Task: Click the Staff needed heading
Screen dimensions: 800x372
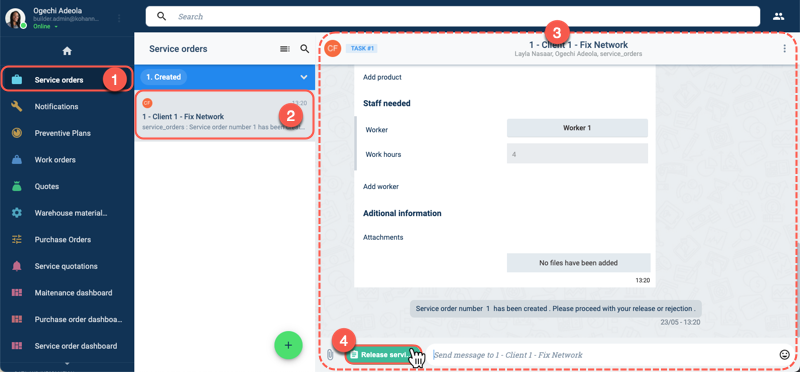Action: [x=387, y=103]
